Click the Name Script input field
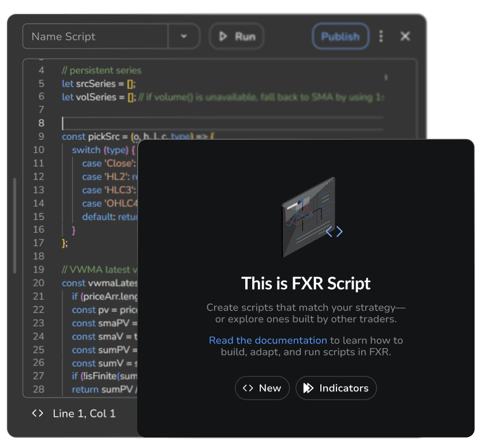Screen dimensions: 494x448 (95, 36)
